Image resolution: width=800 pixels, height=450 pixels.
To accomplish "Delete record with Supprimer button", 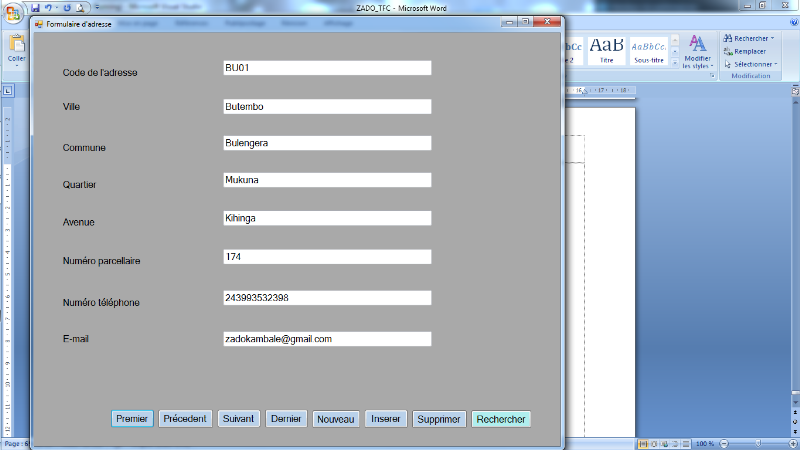I will [439, 419].
